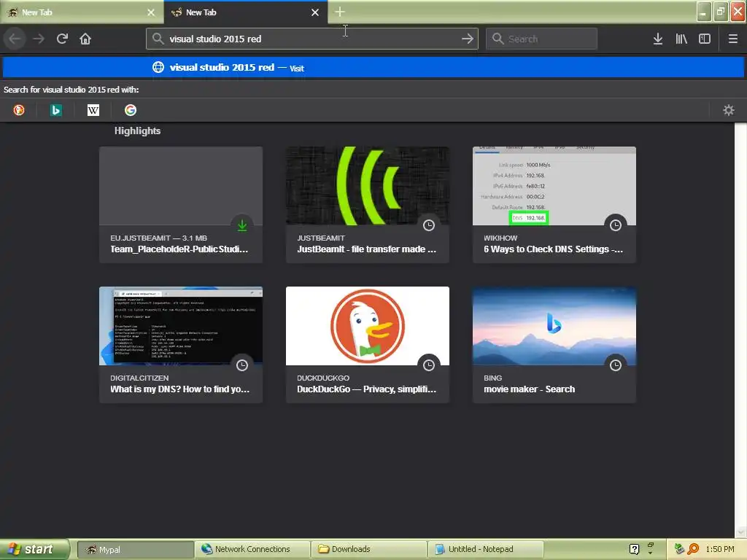Close the second active New Tab
The image size is (747, 560).
pos(315,12)
